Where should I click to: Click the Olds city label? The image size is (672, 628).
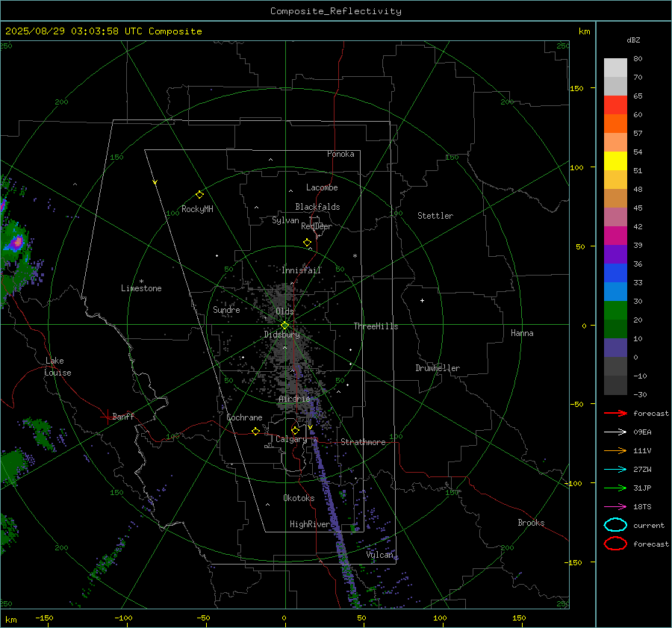pos(284,311)
